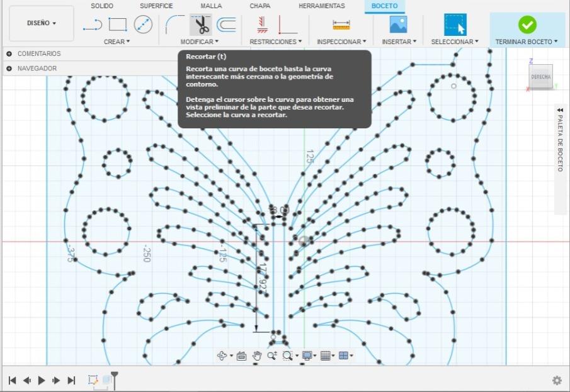
Task: Step timeline forward one feature
Action: pos(56,381)
